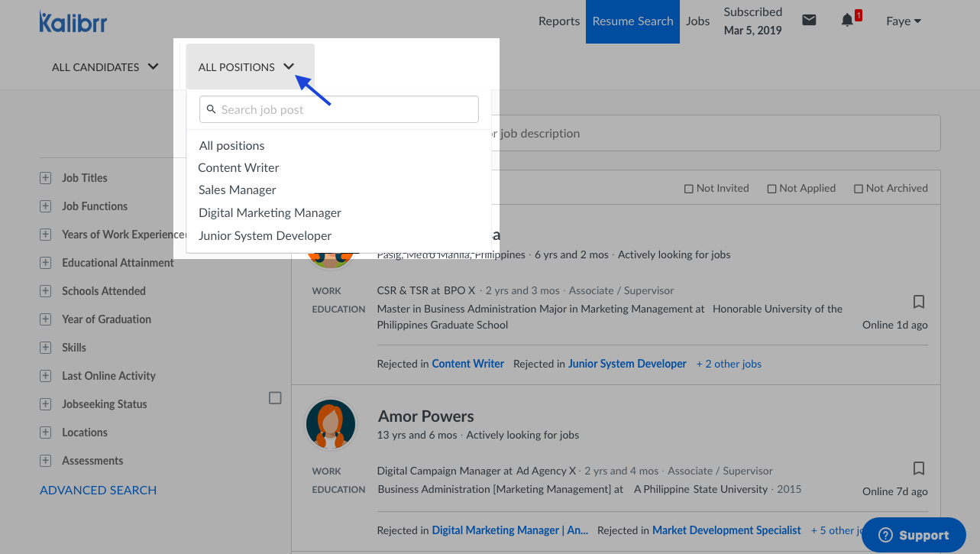Click Amor Powers avatar picture
980x554 pixels.
[331, 424]
